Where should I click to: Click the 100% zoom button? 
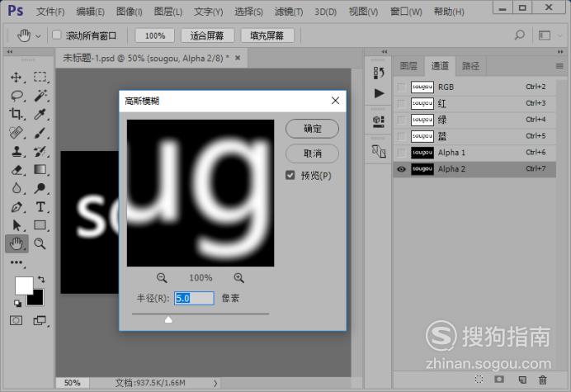155,35
